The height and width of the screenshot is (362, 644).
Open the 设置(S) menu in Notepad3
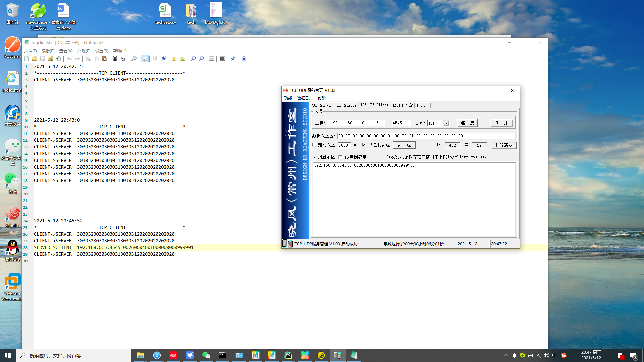pos(101,51)
